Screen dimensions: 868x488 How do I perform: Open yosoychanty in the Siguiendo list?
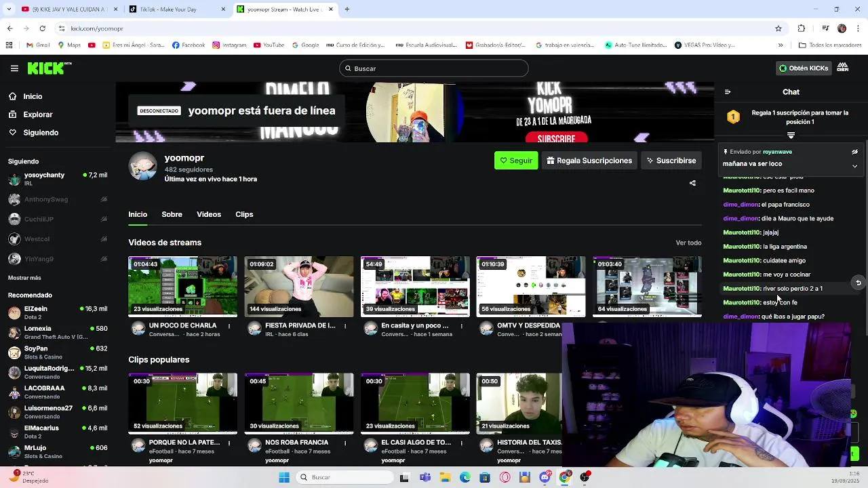[x=57, y=179]
